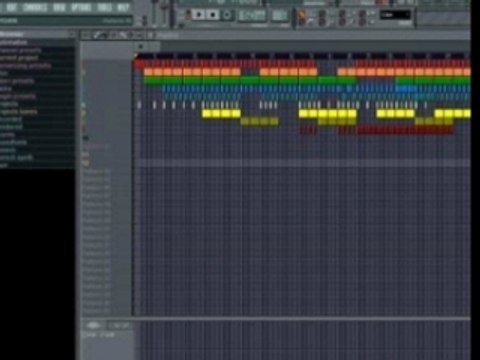Click the pattern number display
The width and height of the screenshot is (480, 360).
point(279,15)
